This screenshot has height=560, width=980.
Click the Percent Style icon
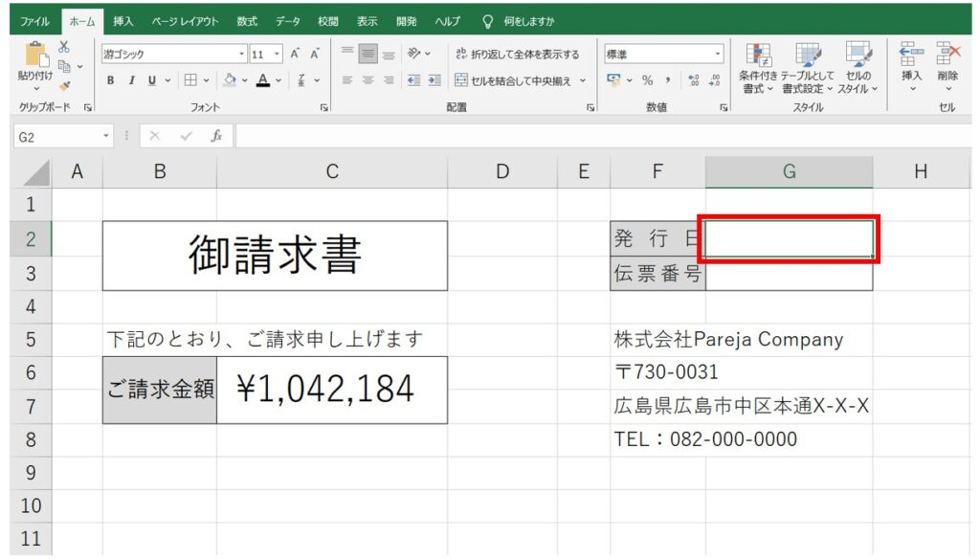(647, 80)
